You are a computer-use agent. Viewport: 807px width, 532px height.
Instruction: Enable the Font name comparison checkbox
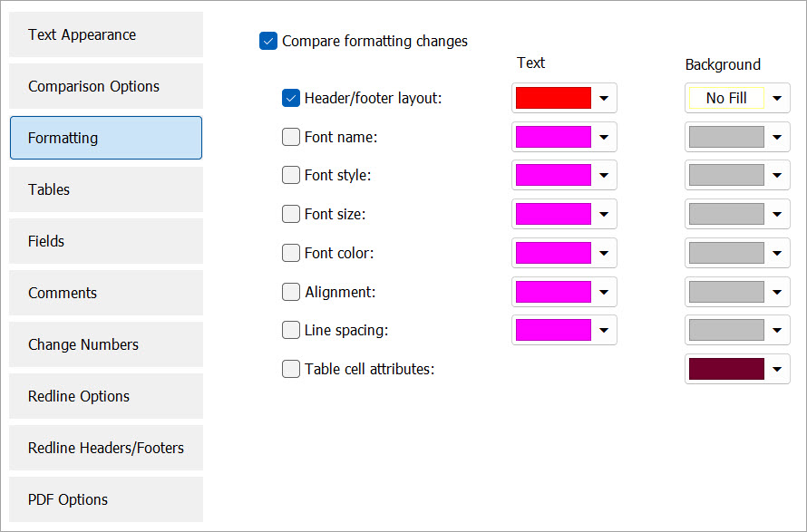291,137
